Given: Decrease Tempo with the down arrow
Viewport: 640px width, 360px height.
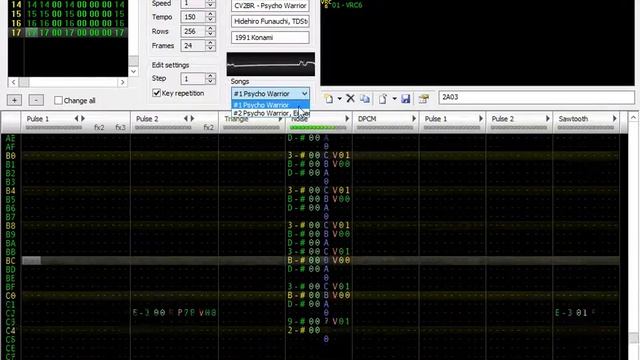Looking at the screenshot, I should coord(211,20).
